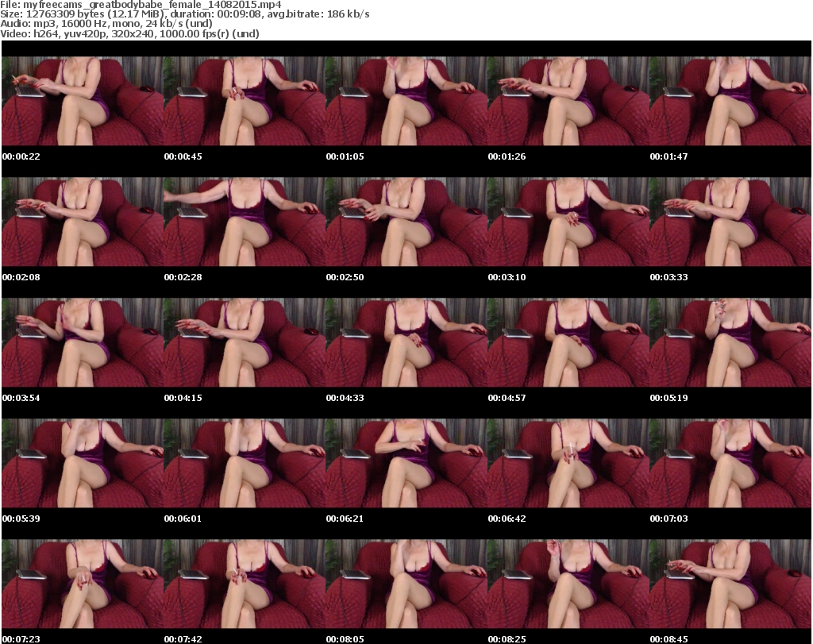This screenshot has width=813, height=644.
Task: Click the 00:03:10 video frame
Action: coord(568,222)
